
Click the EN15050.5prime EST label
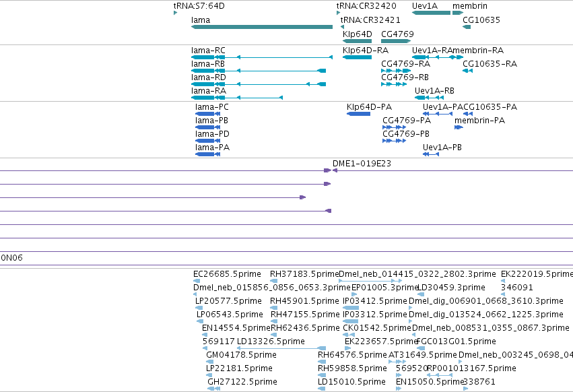[430, 382]
